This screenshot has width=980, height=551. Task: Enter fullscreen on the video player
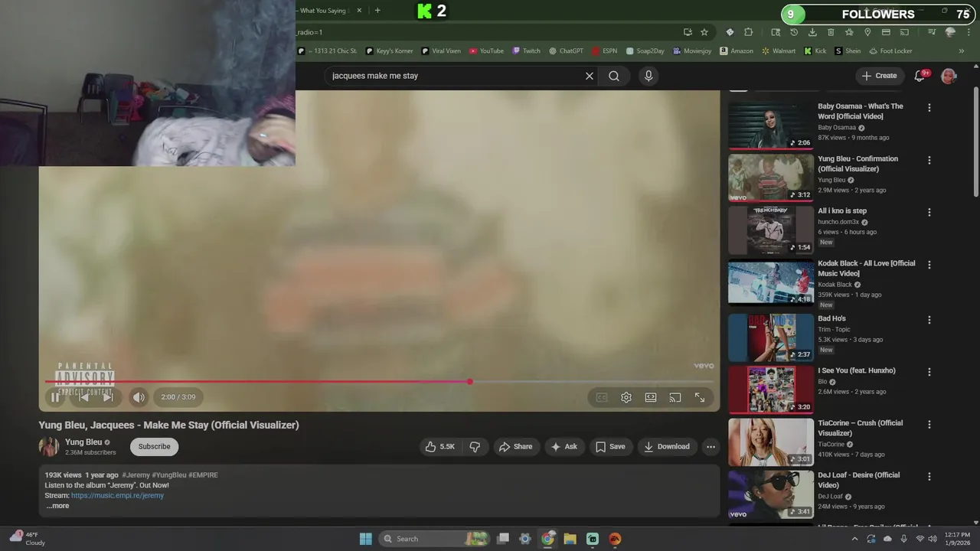pyautogui.click(x=700, y=397)
